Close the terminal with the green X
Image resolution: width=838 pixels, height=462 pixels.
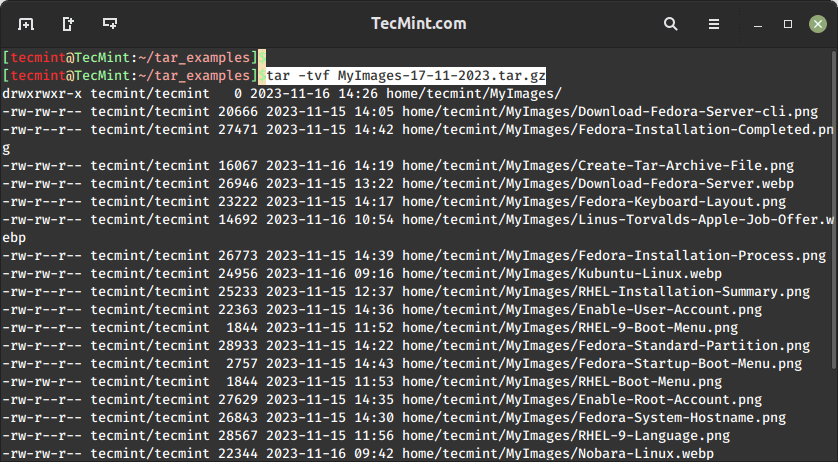tap(817, 24)
